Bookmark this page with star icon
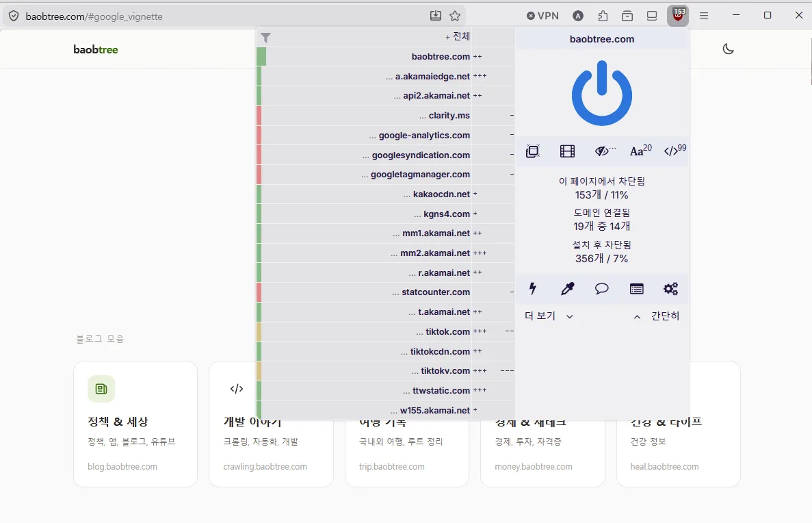This screenshot has height=523, width=812. tap(455, 16)
